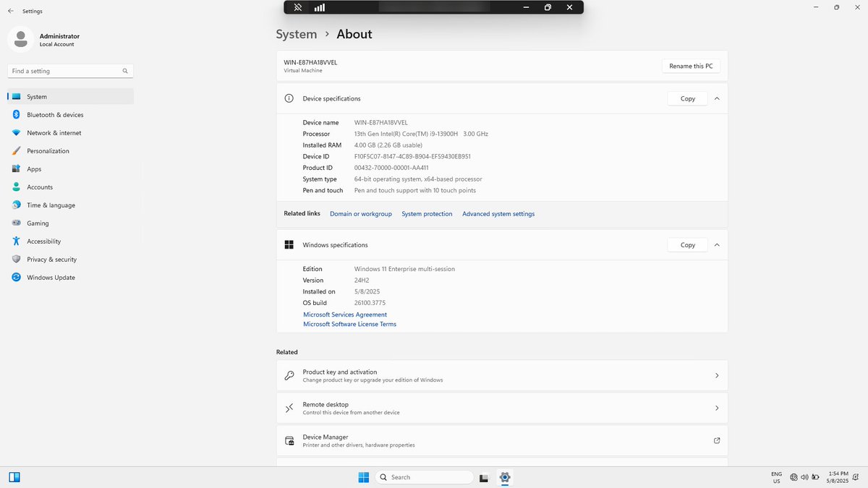Copy the Device specifications

click(x=688, y=98)
